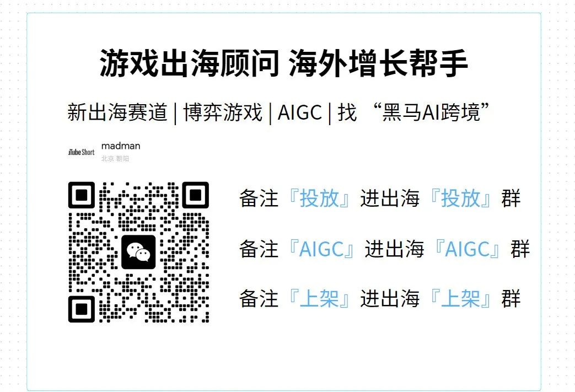This screenshot has height=392, width=575.
Task: Select 新出海赛道 in the subtitle
Action: [x=117, y=112]
